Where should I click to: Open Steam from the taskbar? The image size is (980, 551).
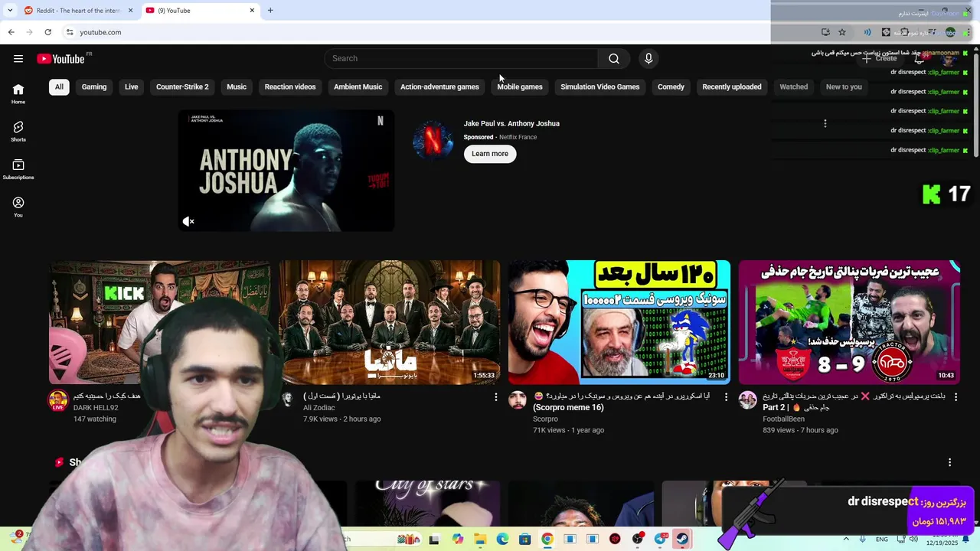coord(682,539)
